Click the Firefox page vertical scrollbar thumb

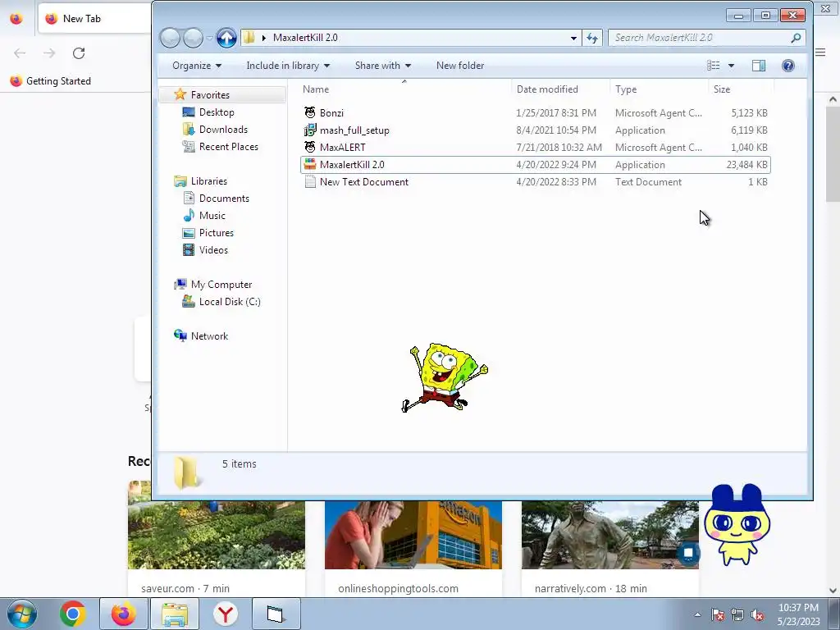pyautogui.click(x=833, y=155)
